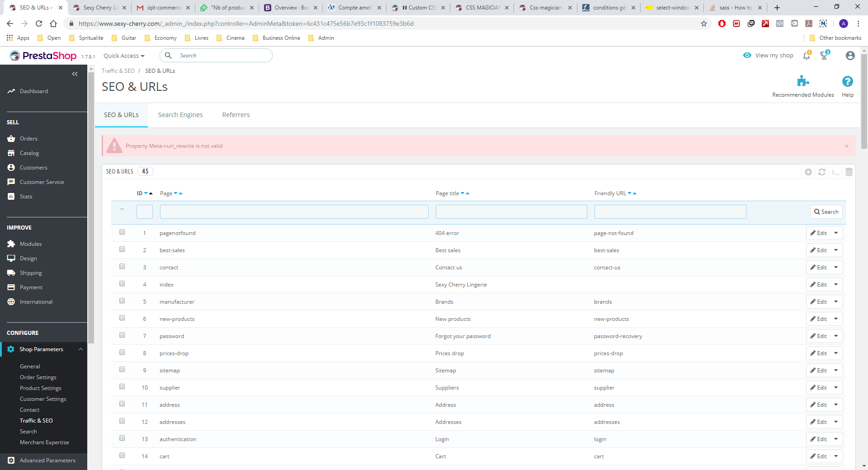The height and width of the screenshot is (470, 868).
Task: Tick the checkbox for the sitemap row
Action: [x=122, y=370]
